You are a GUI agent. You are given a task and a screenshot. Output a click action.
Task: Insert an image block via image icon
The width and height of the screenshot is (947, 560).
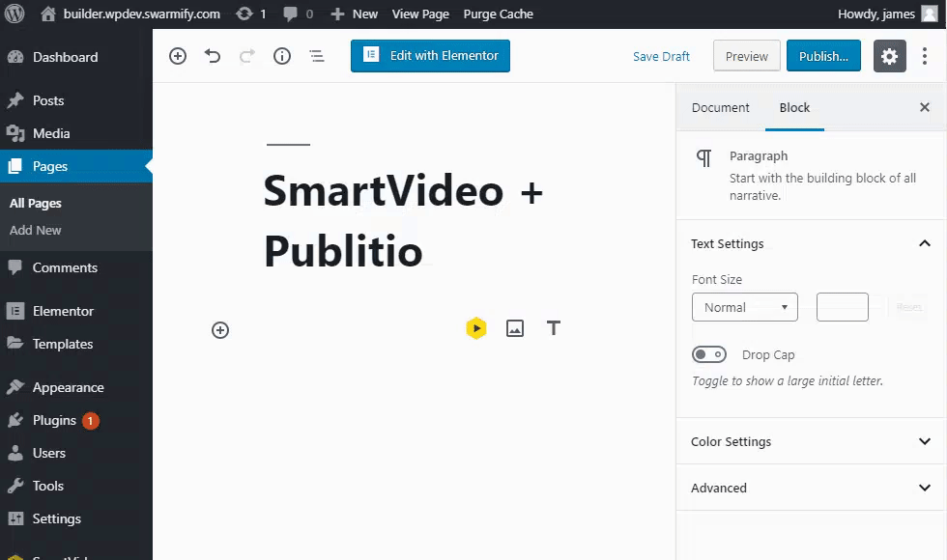[x=515, y=328]
